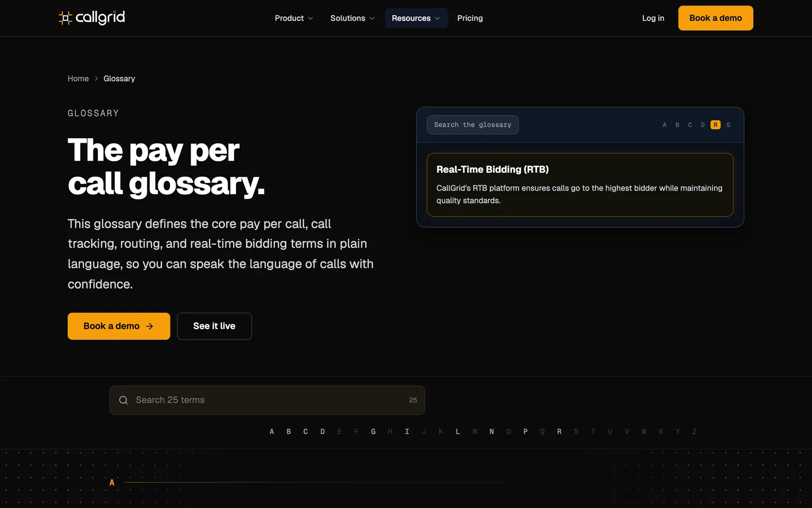Viewport: 812px width, 508px height.
Task: Click the breadcrumb chevron separator after Home
Action: point(96,79)
